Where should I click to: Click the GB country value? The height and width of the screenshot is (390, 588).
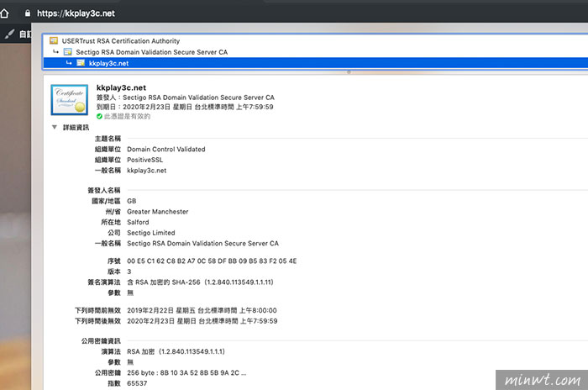(131, 201)
